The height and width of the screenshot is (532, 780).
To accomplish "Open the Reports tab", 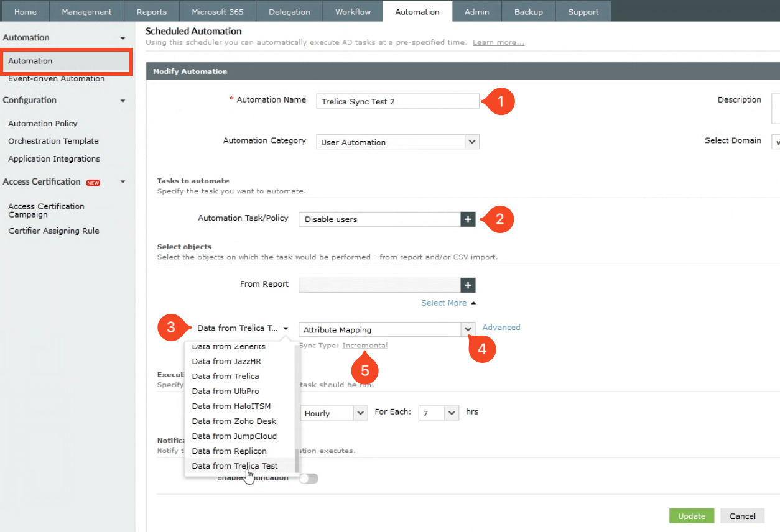I will pyautogui.click(x=152, y=12).
